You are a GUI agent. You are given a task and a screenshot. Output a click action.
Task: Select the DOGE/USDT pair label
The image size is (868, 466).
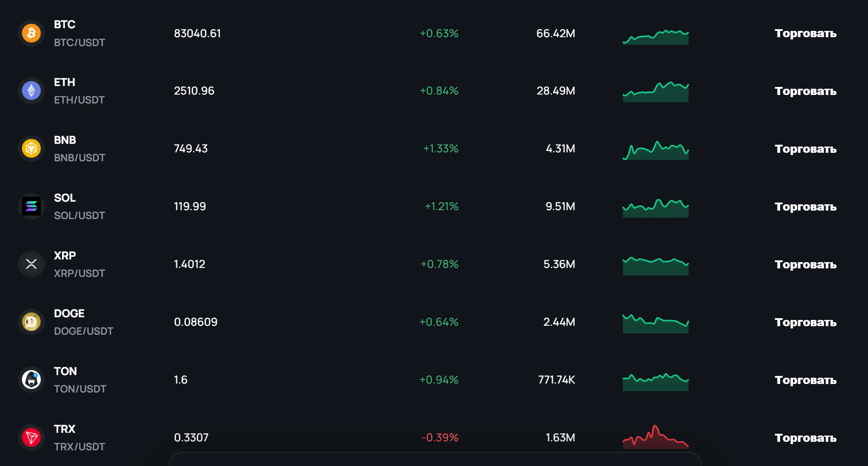point(83,331)
